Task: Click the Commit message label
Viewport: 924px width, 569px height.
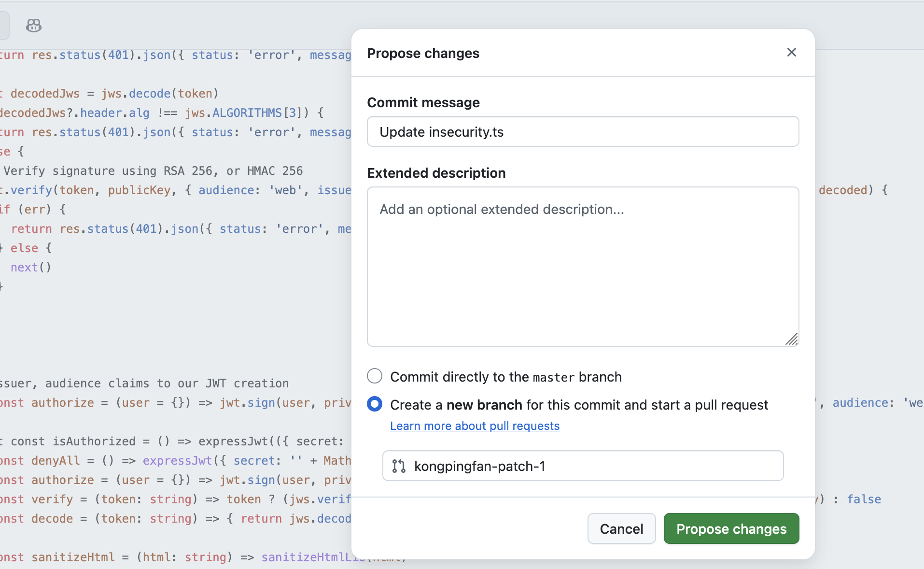Action: coord(423,102)
